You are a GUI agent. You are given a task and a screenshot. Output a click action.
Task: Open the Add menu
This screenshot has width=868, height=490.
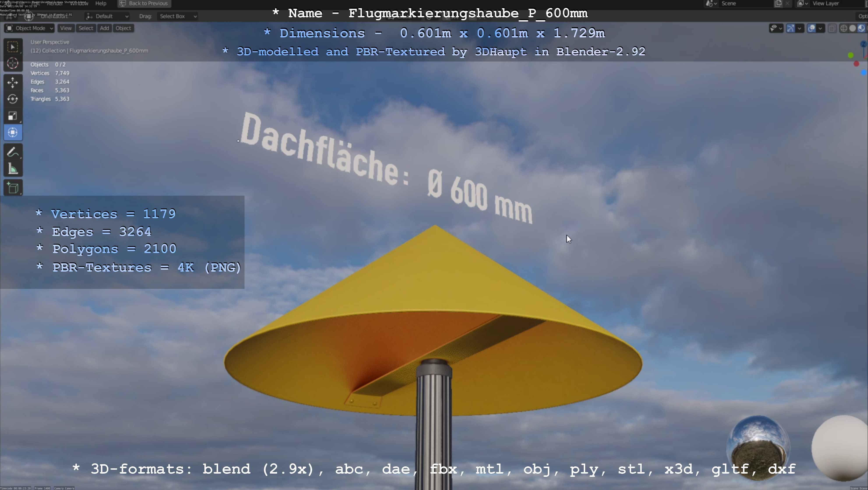click(x=104, y=28)
